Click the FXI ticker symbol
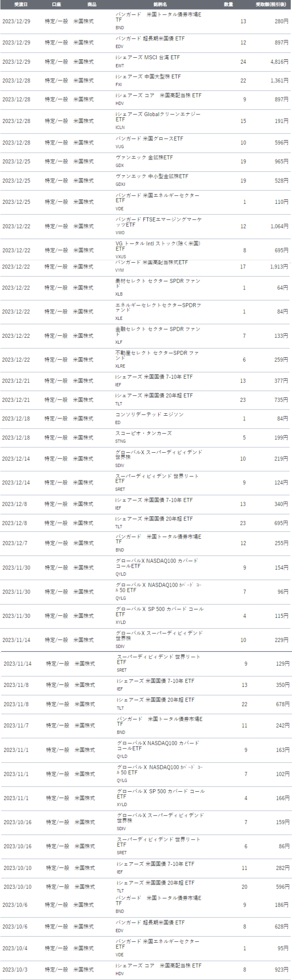The image size is (292, 980). 119,84
